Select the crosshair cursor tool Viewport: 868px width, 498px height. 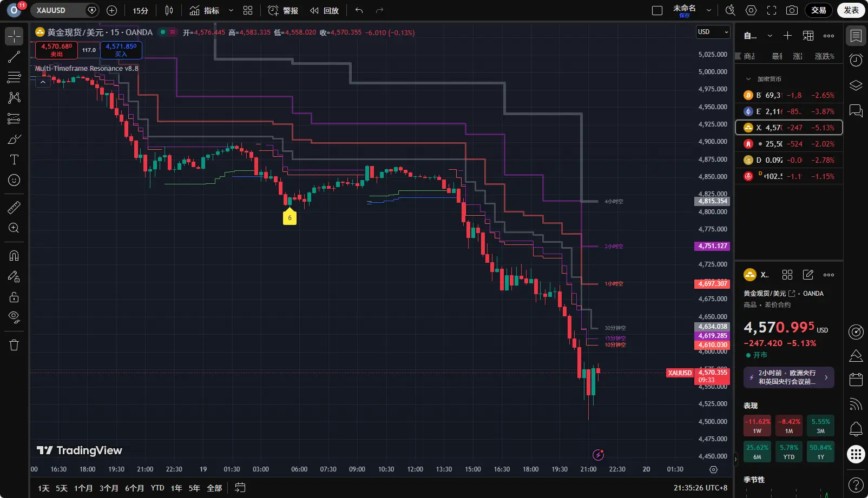[14, 36]
